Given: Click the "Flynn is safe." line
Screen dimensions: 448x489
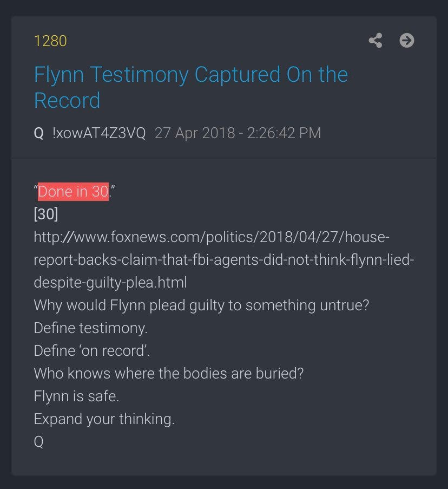Looking at the screenshot, I should coord(76,396).
